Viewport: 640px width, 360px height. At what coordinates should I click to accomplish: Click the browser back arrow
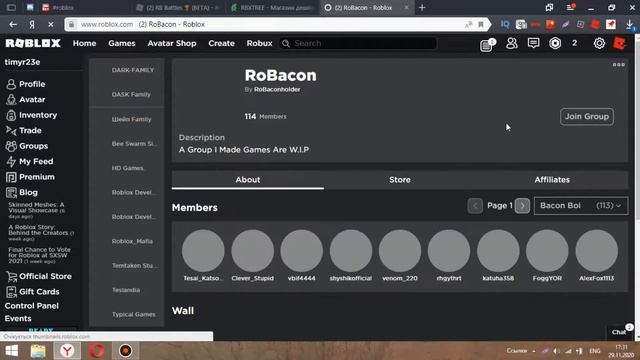[13, 24]
